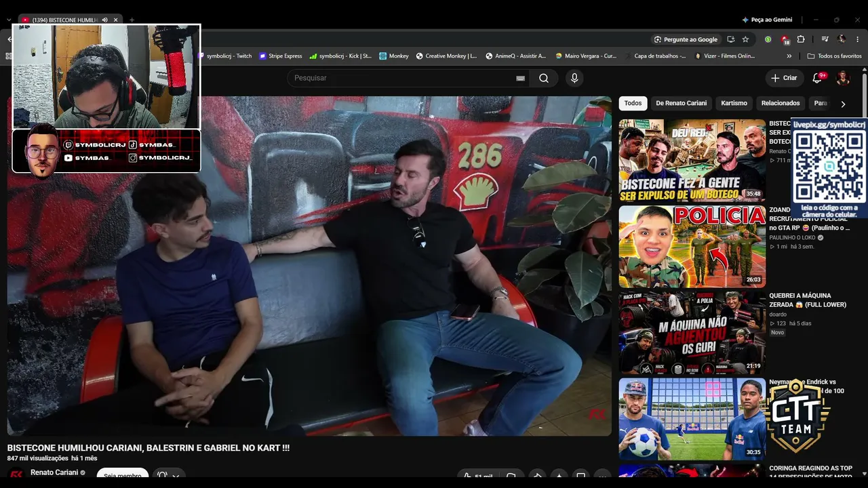Open YouTube notifications bell
868x488 pixels.
(x=817, y=78)
